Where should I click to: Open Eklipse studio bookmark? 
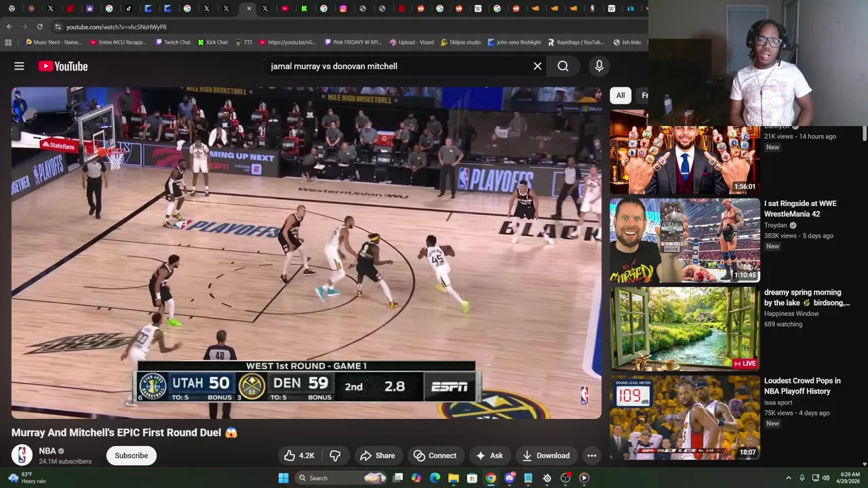pyautogui.click(x=460, y=42)
